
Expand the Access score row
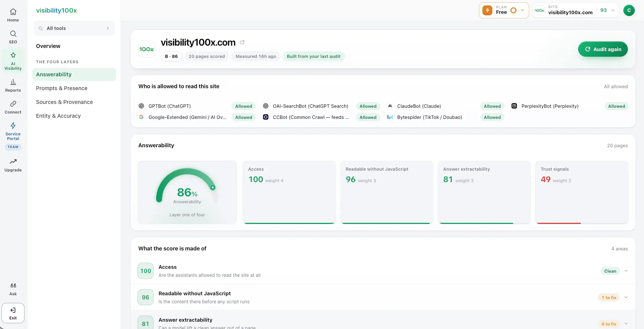click(x=383, y=271)
